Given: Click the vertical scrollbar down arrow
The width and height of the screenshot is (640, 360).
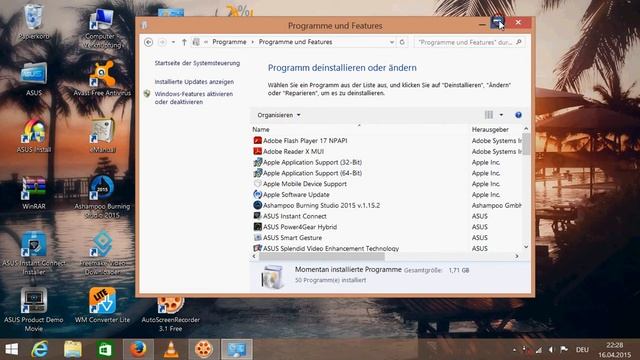Looking at the screenshot, I should click(526, 247).
